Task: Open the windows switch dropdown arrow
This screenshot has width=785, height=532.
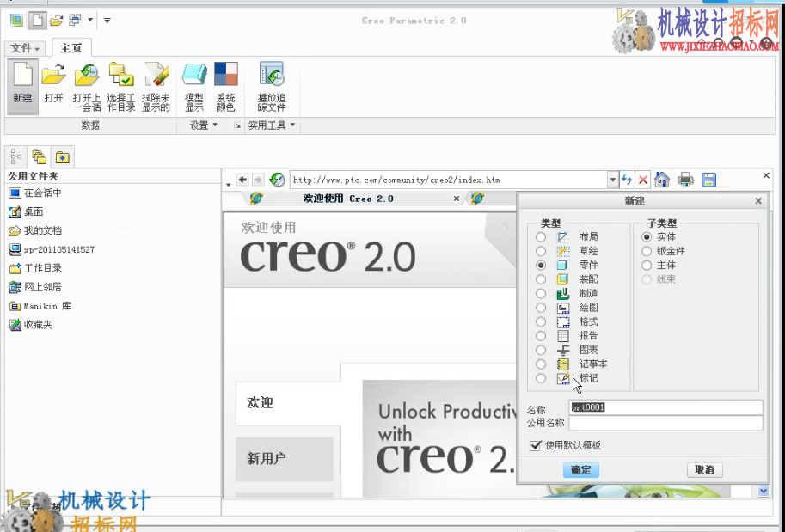Action: 90,20
